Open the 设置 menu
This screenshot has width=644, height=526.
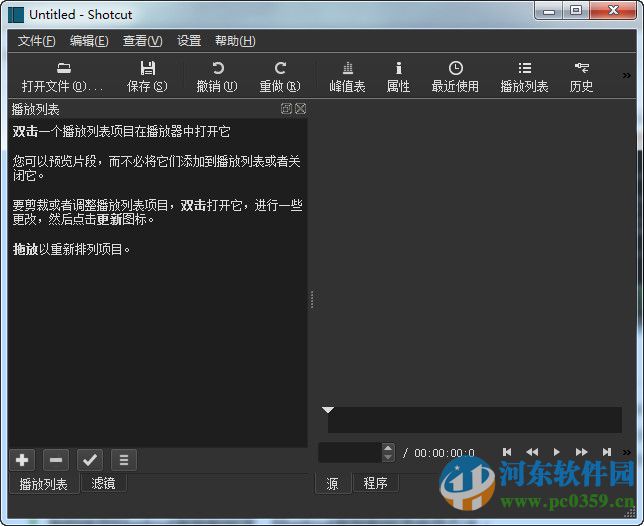189,41
